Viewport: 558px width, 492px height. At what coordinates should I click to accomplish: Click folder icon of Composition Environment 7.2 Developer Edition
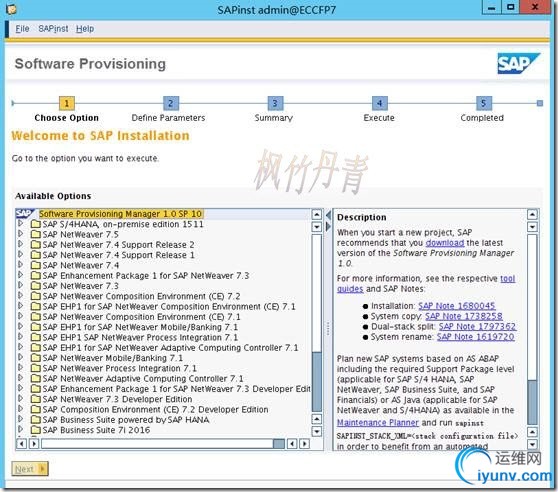tap(36, 410)
